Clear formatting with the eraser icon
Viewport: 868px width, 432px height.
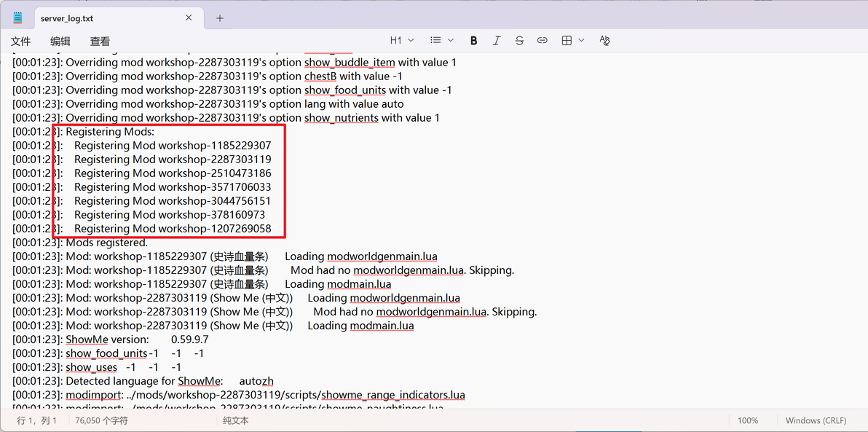coord(605,40)
